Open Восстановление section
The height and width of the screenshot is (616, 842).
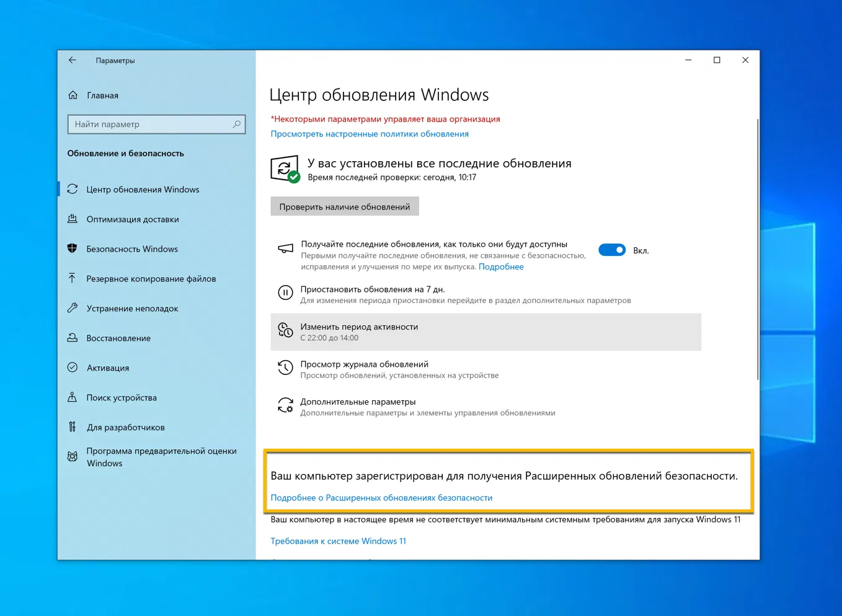click(x=118, y=338)
